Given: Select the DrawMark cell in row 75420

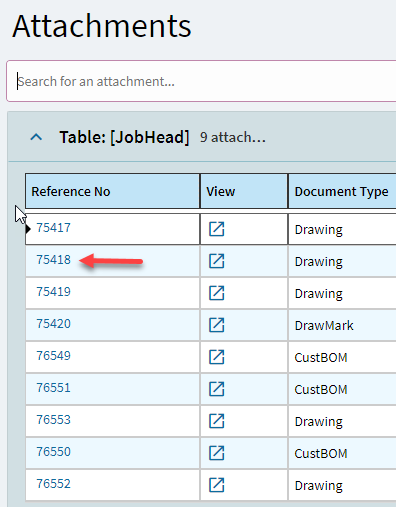Looking at the screenshot, I should pos(342,325).
